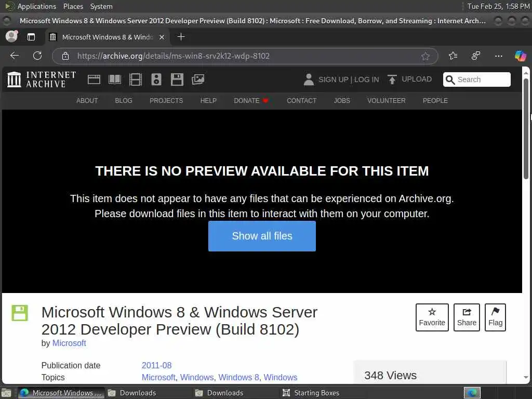Viewport: 532px width, 399px height.
Task: Open the browser Favorites list icon
Action: tap(453, 56)
